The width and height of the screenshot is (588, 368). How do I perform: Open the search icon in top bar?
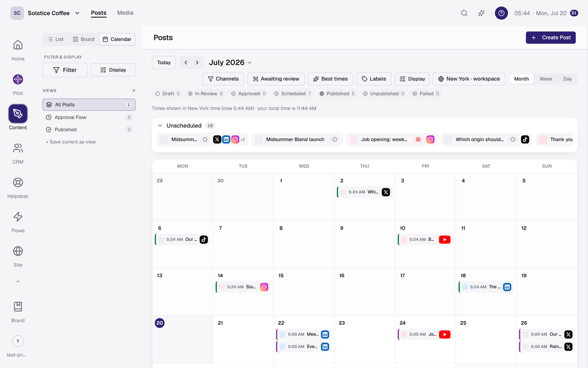pyautogui.click(x=464, y=13)
